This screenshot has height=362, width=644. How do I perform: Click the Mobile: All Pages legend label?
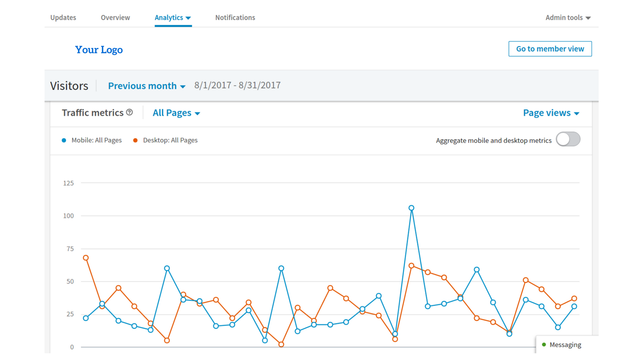97,140
